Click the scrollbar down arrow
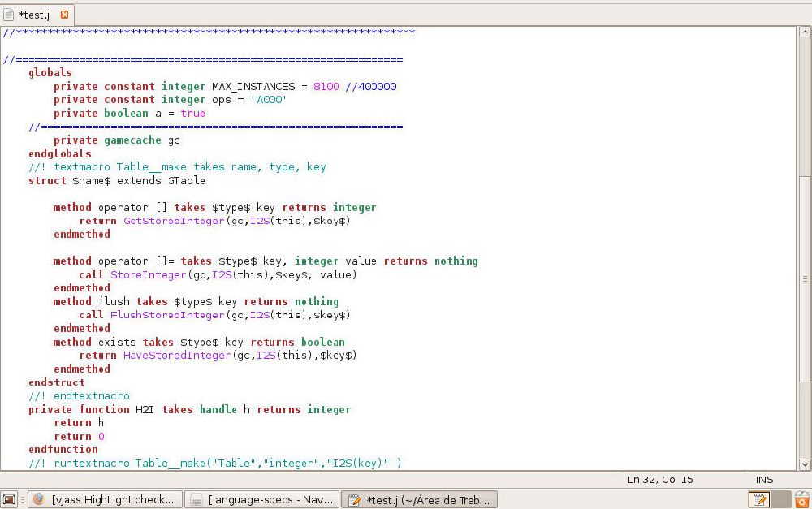Image resolution: width=812 pixels, height=509 pixels. [x=804, y=464]
